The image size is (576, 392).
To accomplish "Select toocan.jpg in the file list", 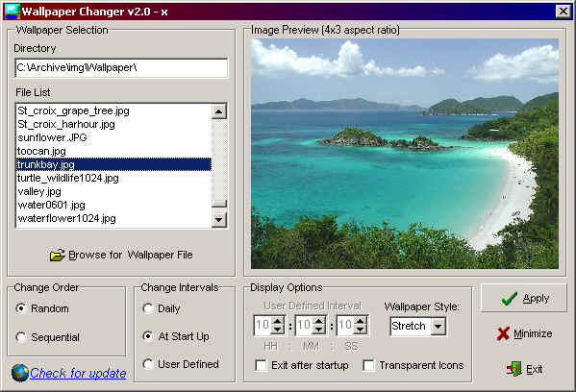I will click(42, 151).
